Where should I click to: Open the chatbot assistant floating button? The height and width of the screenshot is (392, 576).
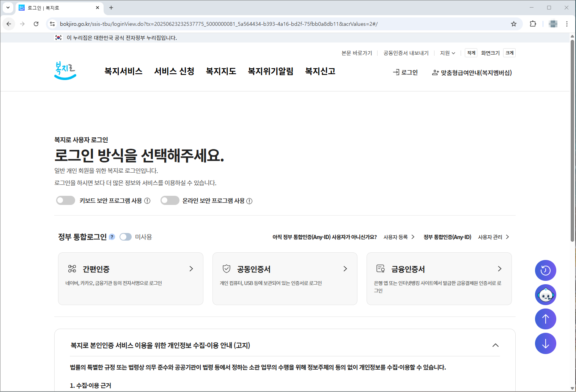(546, 295)
